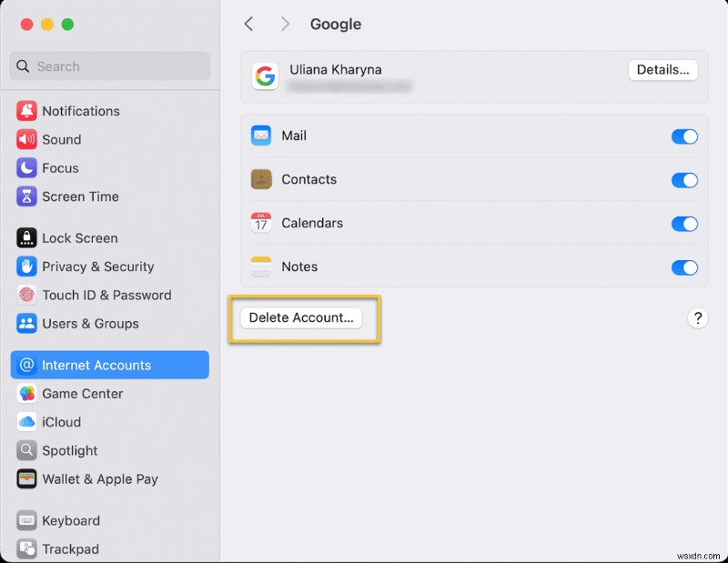The height and width of the screenshot is (563, 728).
Task: Click the iCloud cloud icon
Action: [x=26, y=422]
